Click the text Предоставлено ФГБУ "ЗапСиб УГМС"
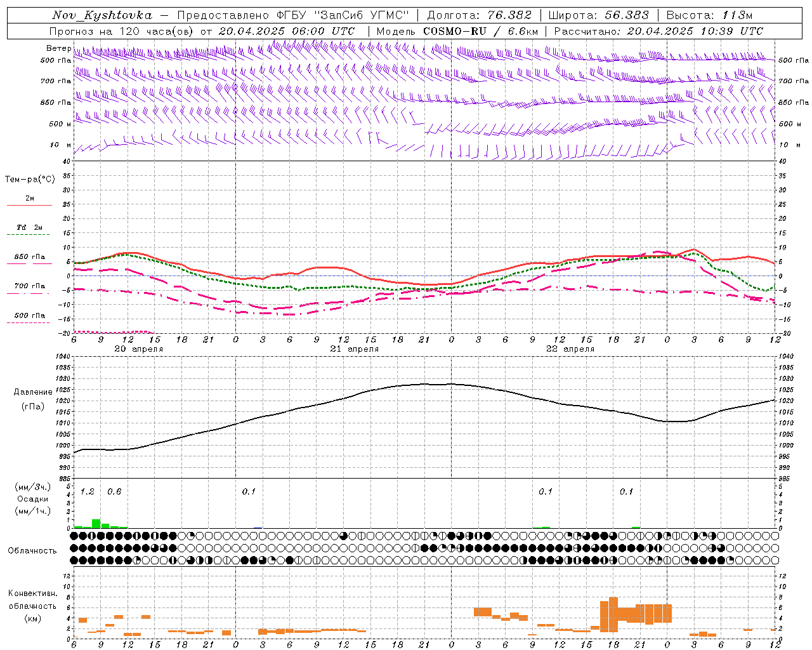The height and width of the screenshot is (650, 812). click(x=293, y=15)
